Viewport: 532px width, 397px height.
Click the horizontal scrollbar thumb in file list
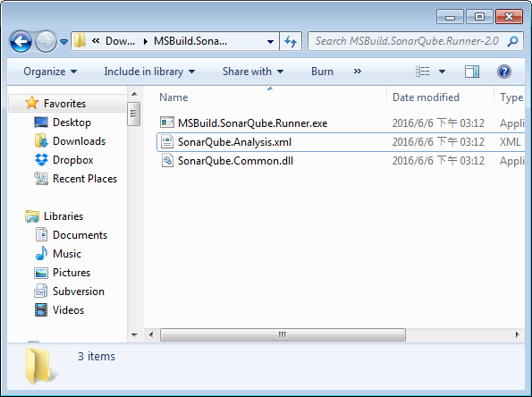tap(283, 335)
